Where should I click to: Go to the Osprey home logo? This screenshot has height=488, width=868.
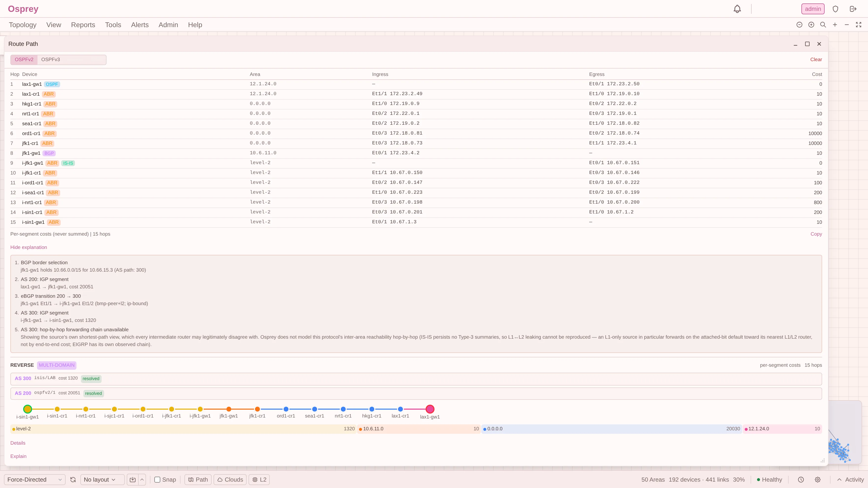[x=23, y=9]
